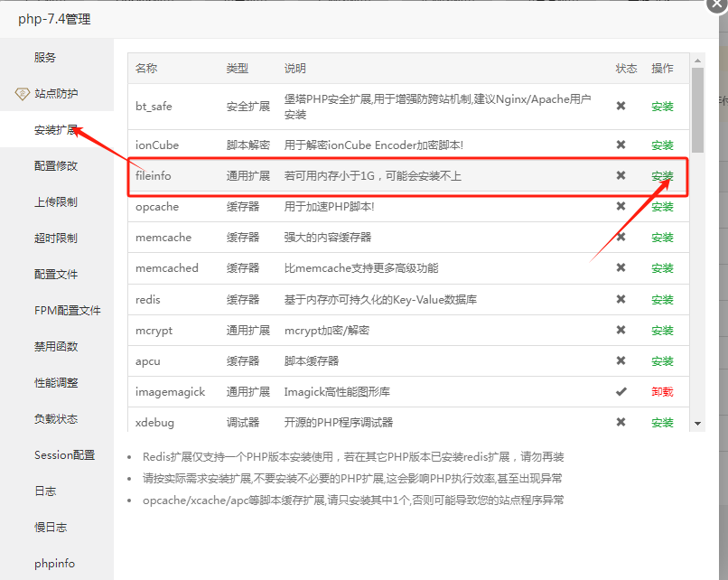Go to Session配置 in the sidebar
728x580 pixels.
[64, 455]
